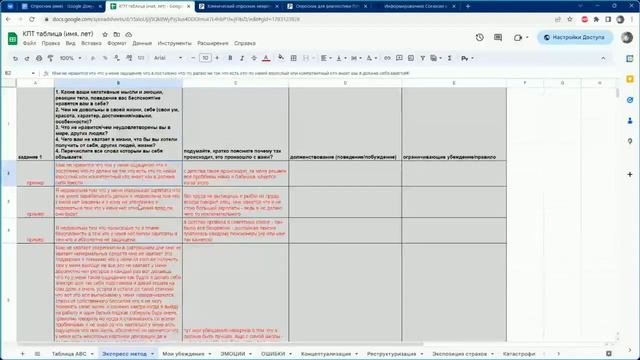Screen dimensions: 640x360
Task: Open the zoom level dropdown
Action: (70, 58)
